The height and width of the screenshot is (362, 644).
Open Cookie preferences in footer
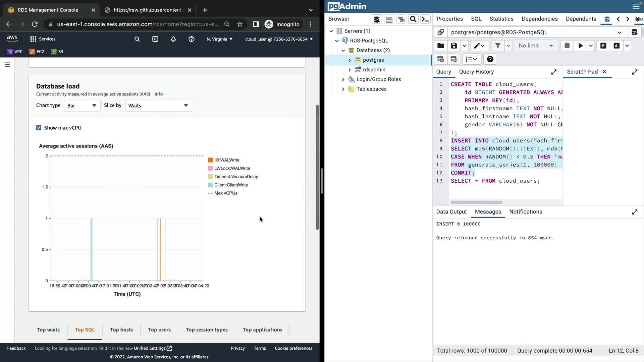[x=293, y=348]
